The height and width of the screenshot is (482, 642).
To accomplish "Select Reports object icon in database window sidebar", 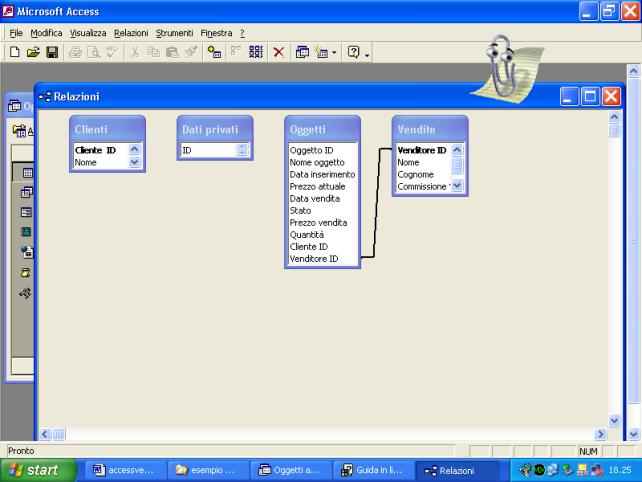I will coord(26,232).
